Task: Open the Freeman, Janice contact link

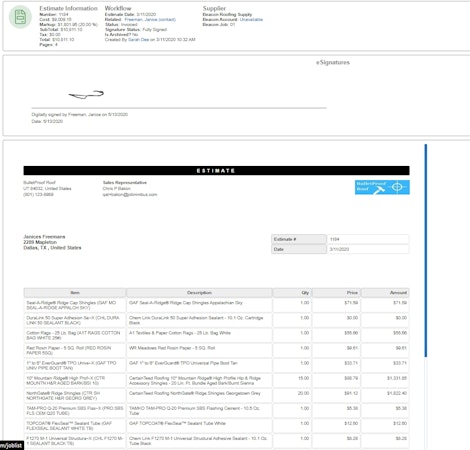Action: (150, 20)
